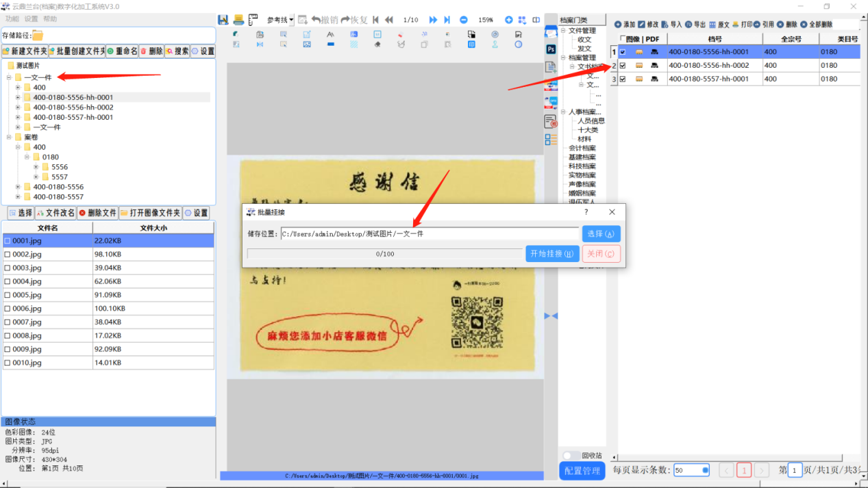Open the 帮助 menu
The width and height of the screenshot is (868, 488).
click(50, 19)
